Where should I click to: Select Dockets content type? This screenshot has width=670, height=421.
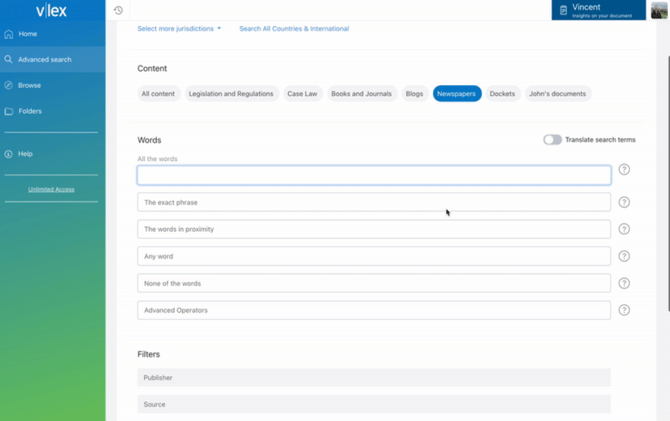click(x=502, y=94)
